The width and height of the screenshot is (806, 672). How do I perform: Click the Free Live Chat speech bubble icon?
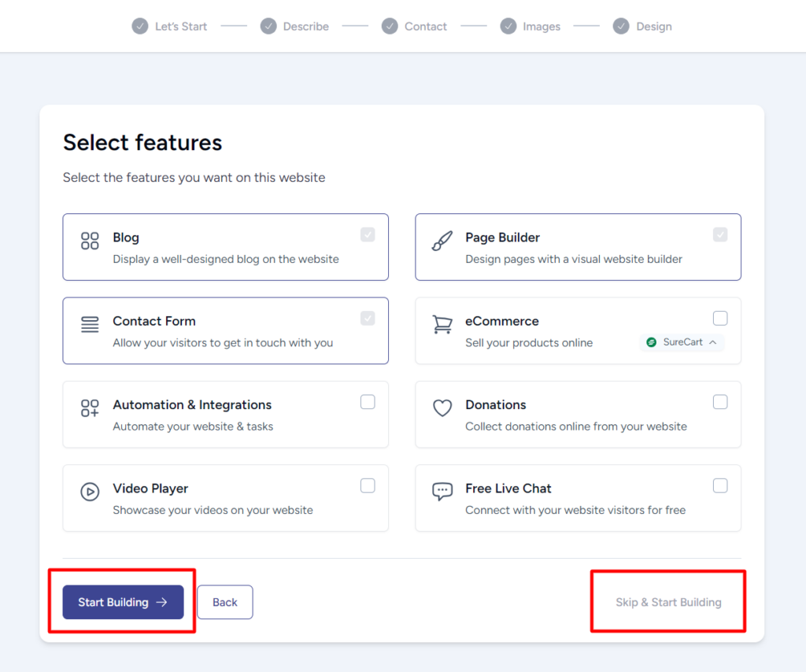click(442, 489)
